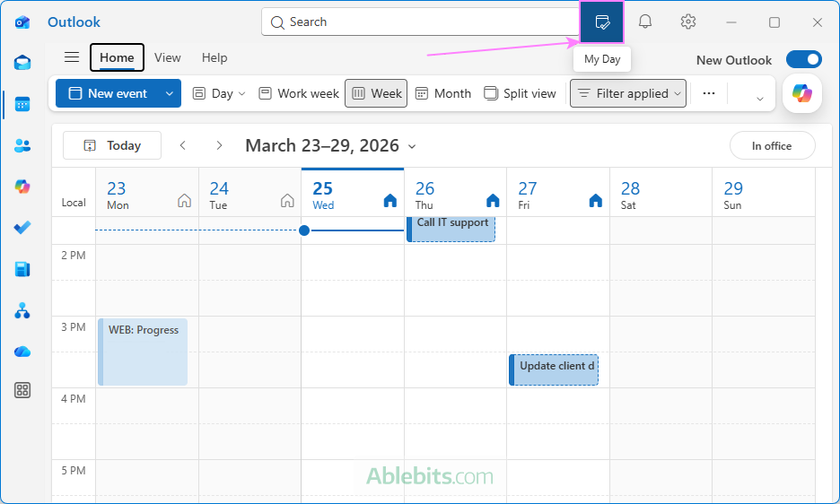Click the Local time zone label
Viewport: 840px width, 504px height.
coord(74,203)
